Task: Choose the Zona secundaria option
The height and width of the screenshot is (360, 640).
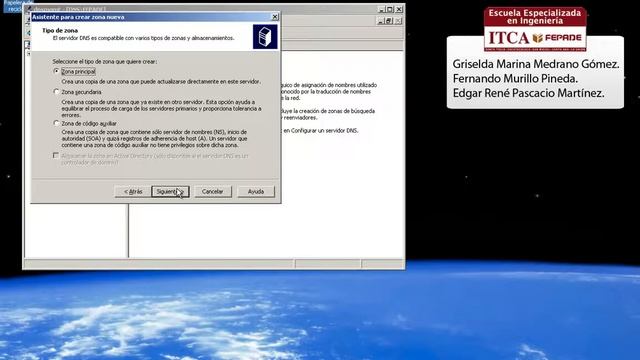Action: (56, 92)
